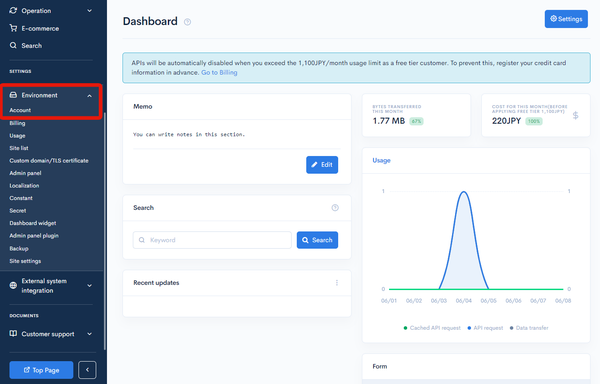Click the E-commerce cart icon
The image size is (600, 384).
click(13, 28)
